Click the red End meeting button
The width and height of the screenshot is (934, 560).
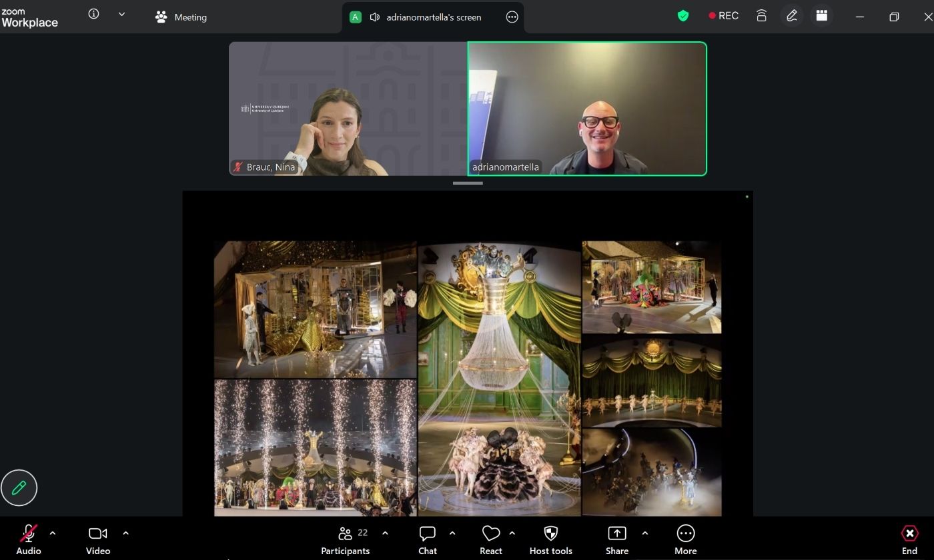(x=910, y=540)
